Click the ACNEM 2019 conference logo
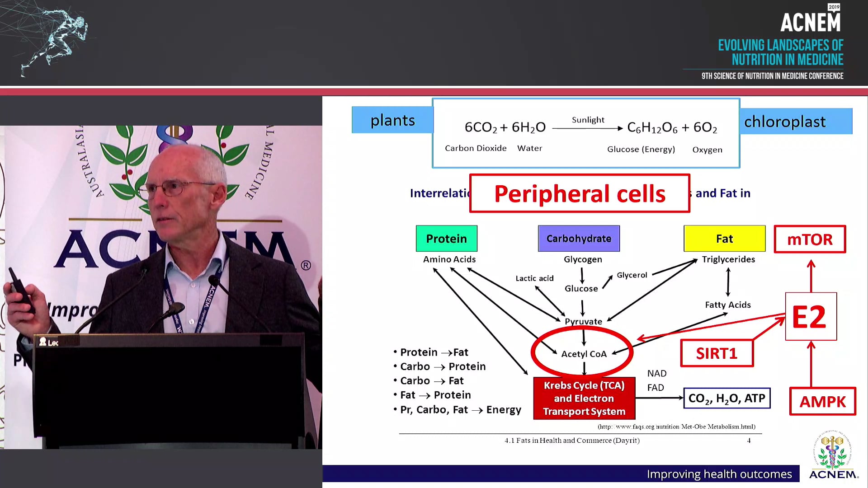The width and height of the screenshot is (868, 488). pyautogui.click(x=811, y=20)
